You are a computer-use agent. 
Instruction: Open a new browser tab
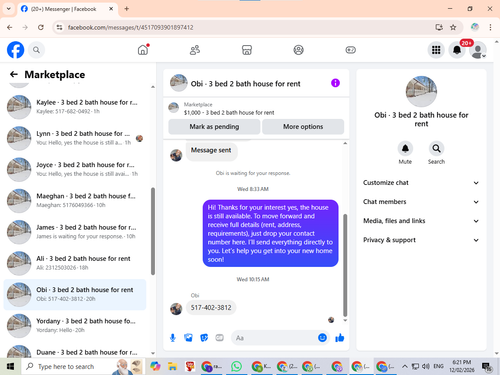(x=127, y=9)
